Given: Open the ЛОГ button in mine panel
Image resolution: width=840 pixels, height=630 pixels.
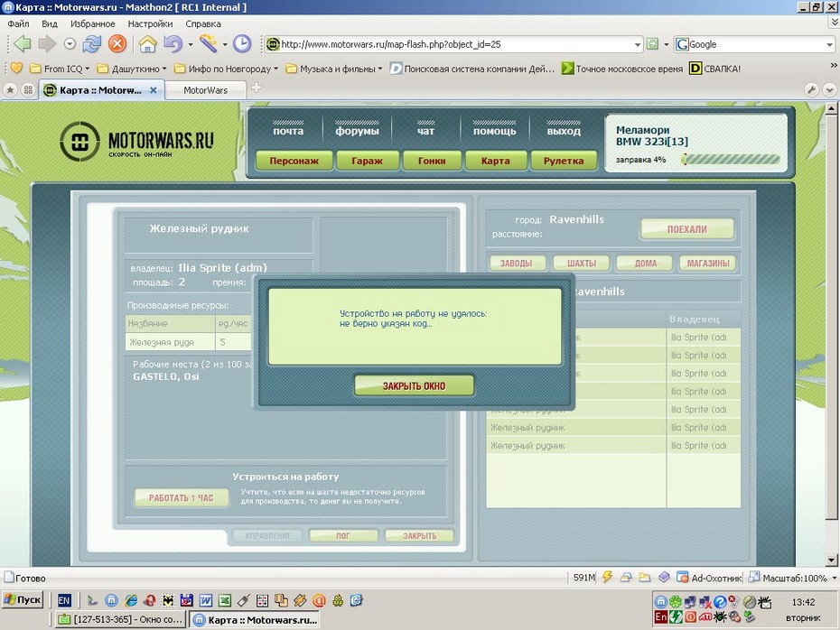Looking at the screenshot, I should (343, 535).
